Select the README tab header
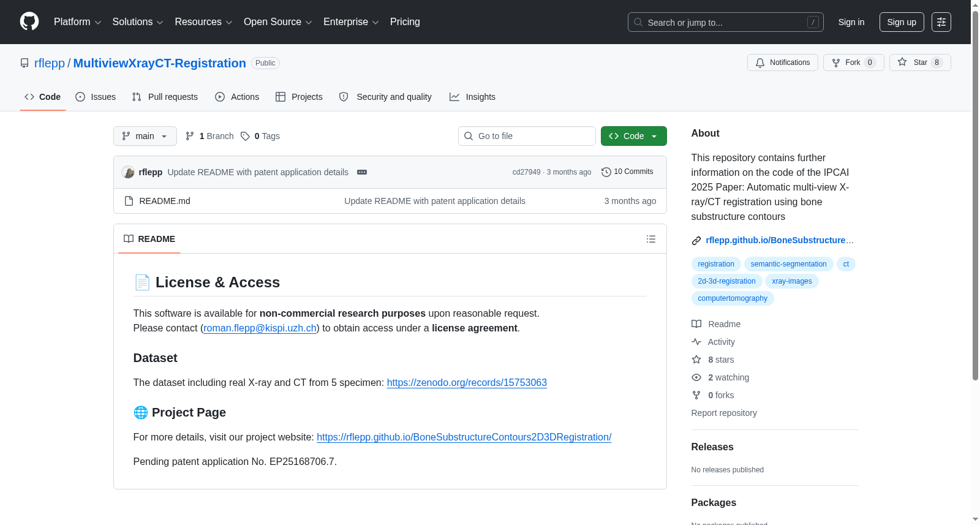 click(149, 239)
